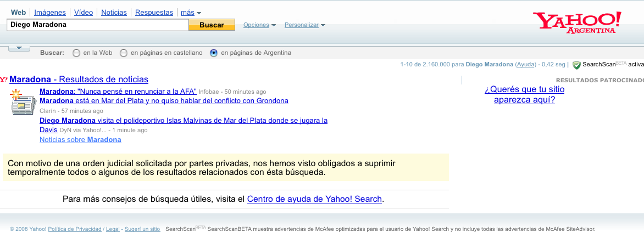Click the 'RESULTADOS PATROCINADOS' header text

tap(599, 80)
